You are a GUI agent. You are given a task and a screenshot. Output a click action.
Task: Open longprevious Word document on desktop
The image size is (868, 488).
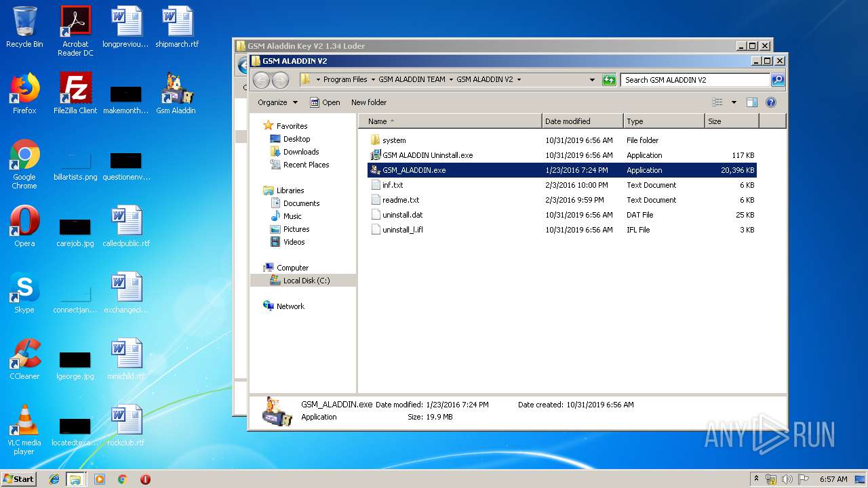click(126, 28)
